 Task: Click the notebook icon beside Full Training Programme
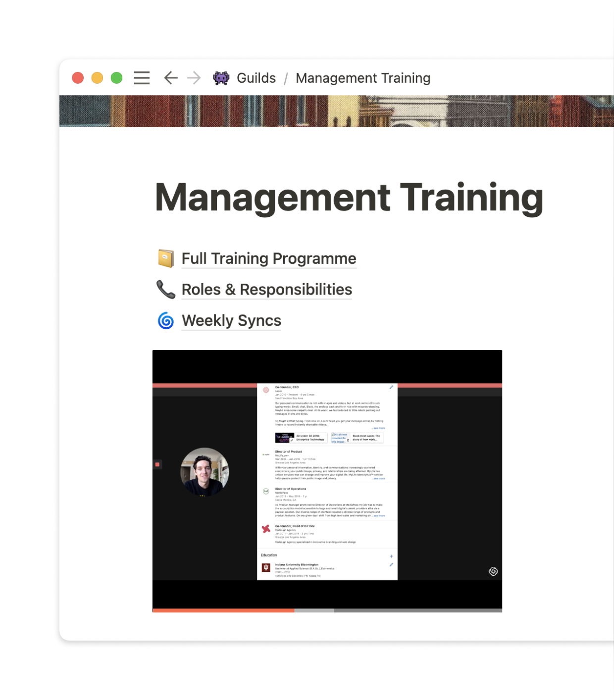166,258
